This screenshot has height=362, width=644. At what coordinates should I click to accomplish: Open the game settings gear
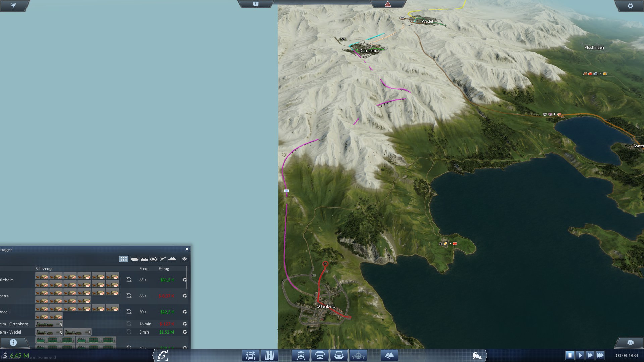click(630, 6)
